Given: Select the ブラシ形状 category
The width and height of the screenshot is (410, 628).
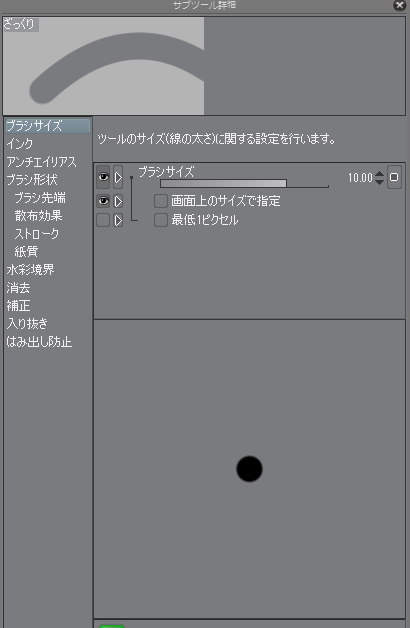Looking at the screenshot, I should tap(32, 179).
